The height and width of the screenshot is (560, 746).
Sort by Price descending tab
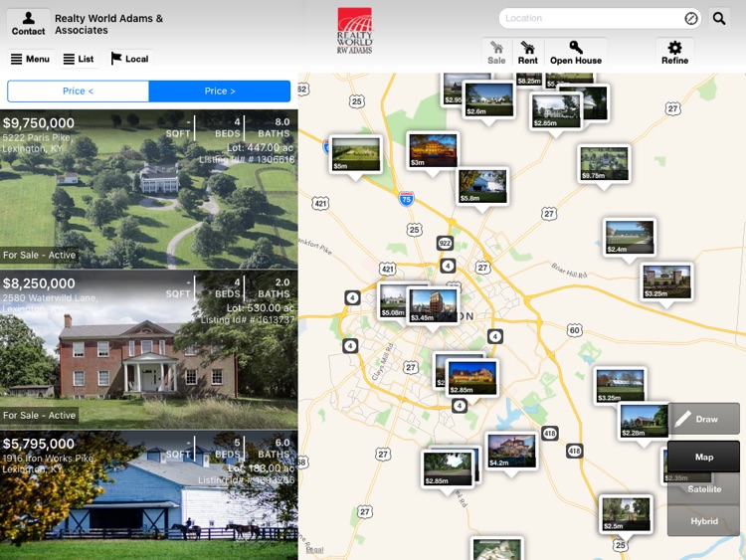tap(220, 91)
